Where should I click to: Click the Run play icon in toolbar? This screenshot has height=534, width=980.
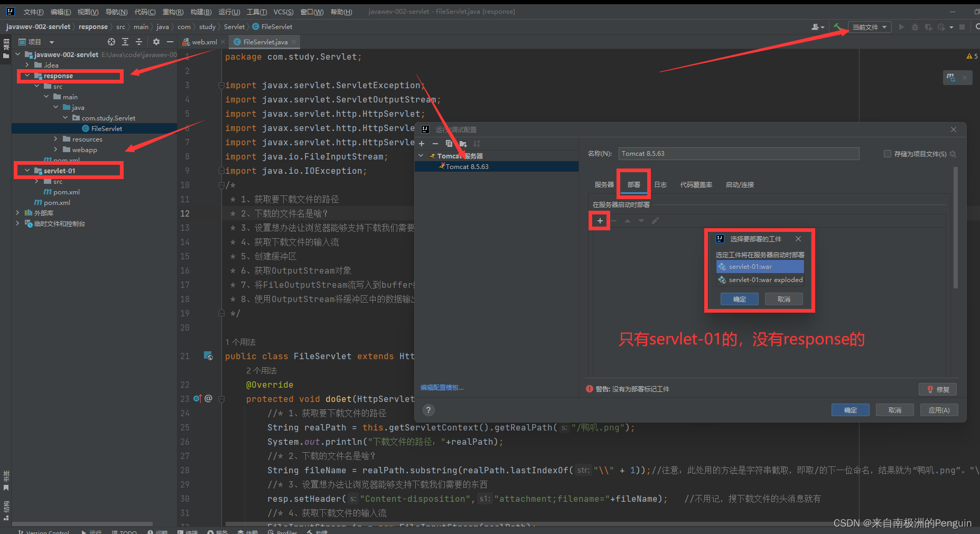tap(901, 27)
